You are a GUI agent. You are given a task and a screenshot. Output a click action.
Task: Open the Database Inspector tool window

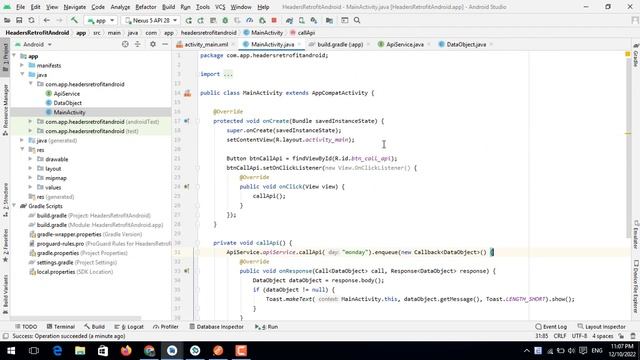(216, 327)
